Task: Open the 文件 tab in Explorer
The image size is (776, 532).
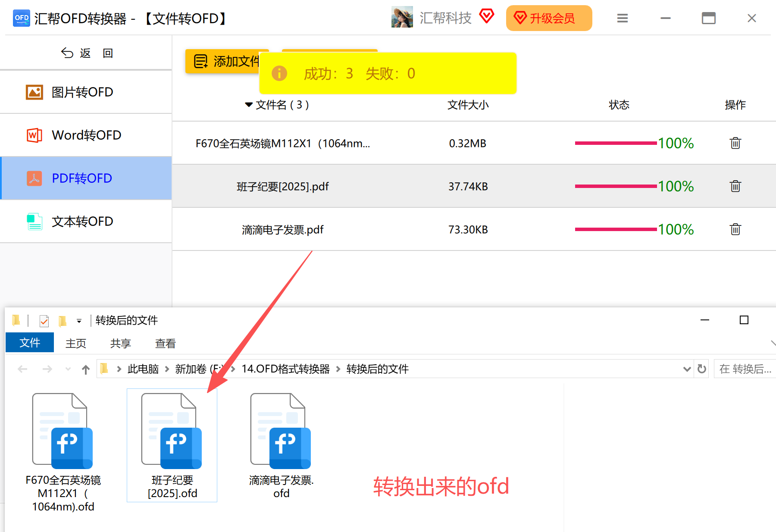Action: pos(30,343)
